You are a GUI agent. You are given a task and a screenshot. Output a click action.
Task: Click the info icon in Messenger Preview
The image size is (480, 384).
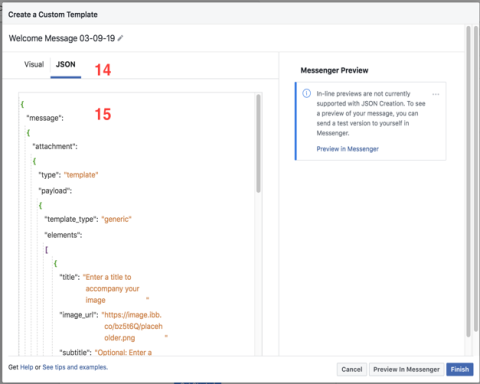coord(306,93)
